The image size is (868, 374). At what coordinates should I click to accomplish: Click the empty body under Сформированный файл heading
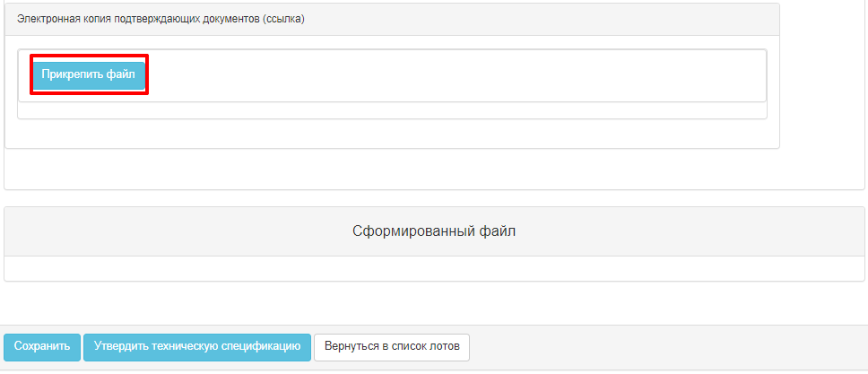434,268
